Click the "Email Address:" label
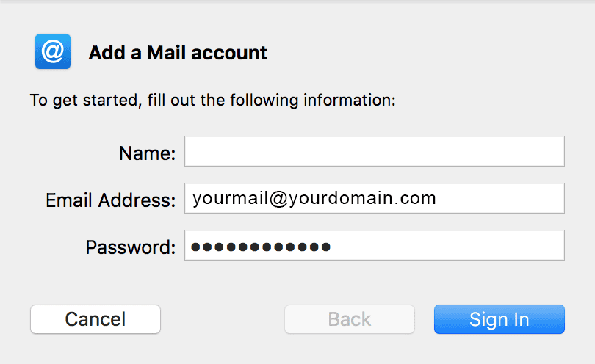 point(110,200)
